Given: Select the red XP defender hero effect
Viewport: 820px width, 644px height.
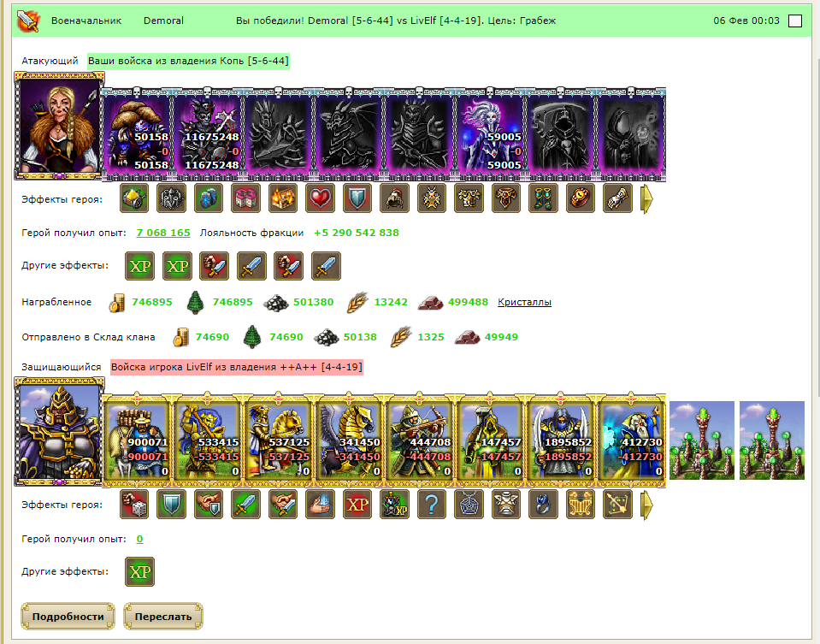Looking at the screenshot, I should [x=357, y=505].
